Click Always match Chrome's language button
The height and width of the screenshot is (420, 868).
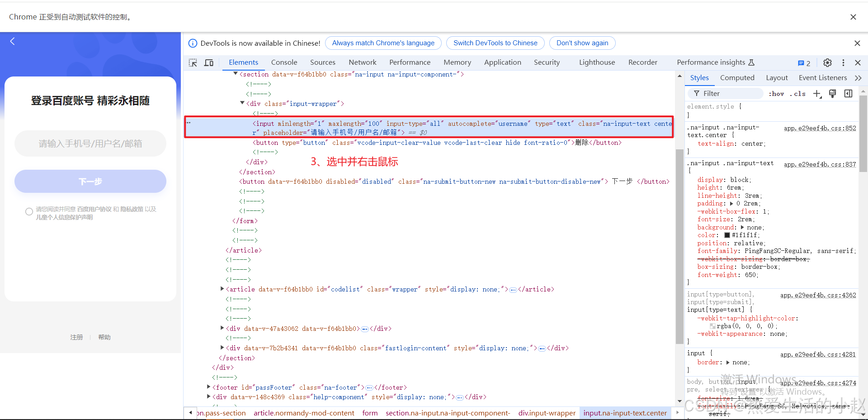[383, 43]
